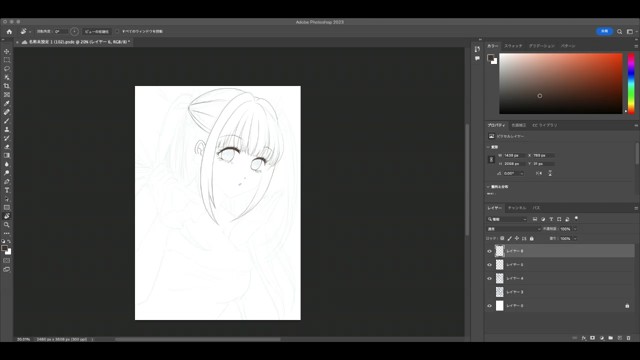Click the reset view button
The width and height of the screenshot is (640, 360).
click(x=97, y=31)
